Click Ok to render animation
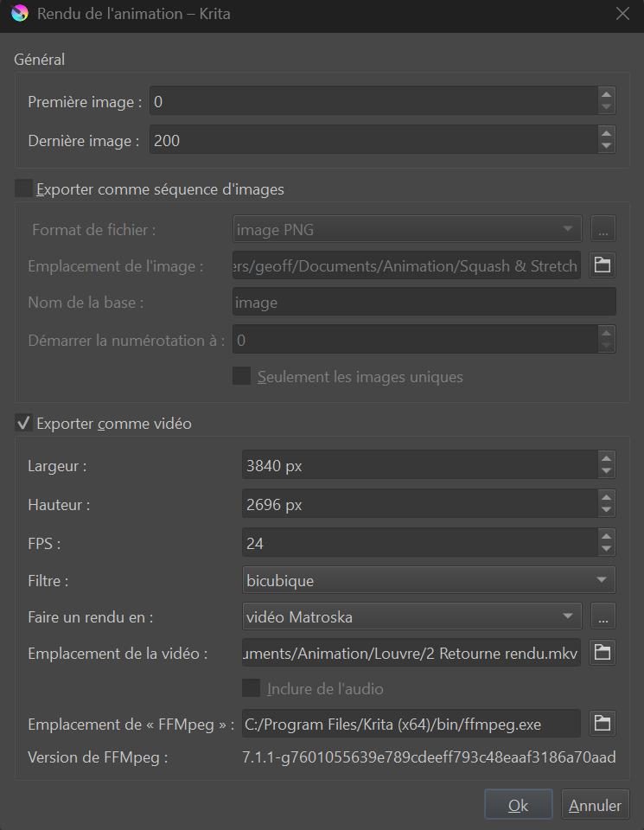Viewport: 644px width, 830px height. point(518,805)
